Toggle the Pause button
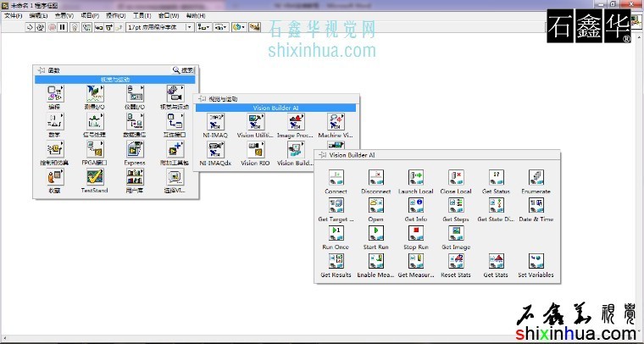Image resolution: width=644 pixels, height=344 pixels. [x=63, y=27]
